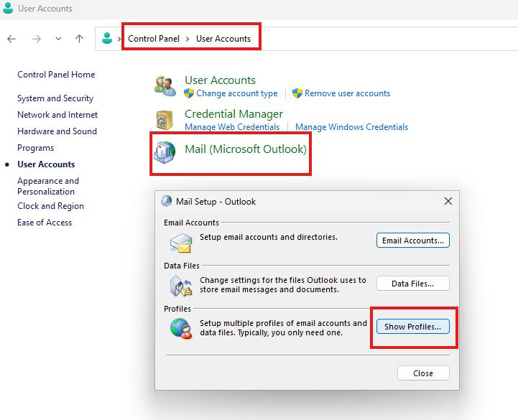
Task: Click the 'Email Accounts' section label
Action: point(191,223)
